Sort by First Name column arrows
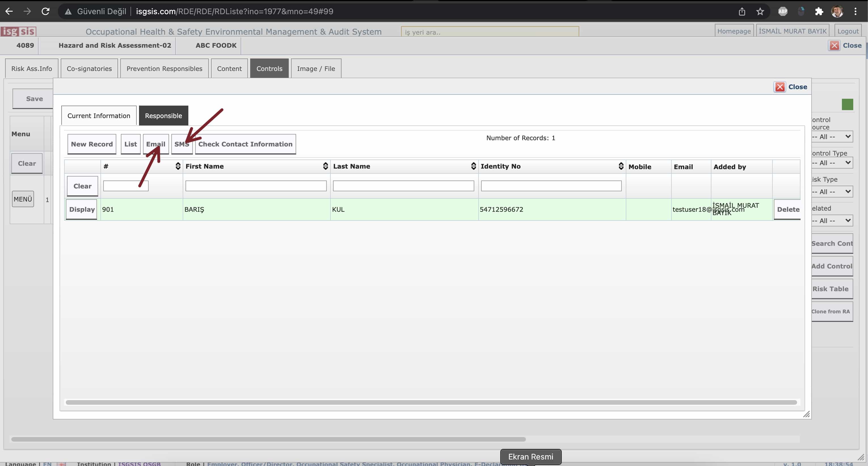The width and height of the screenshot is (868, 466). click(325, 166)
